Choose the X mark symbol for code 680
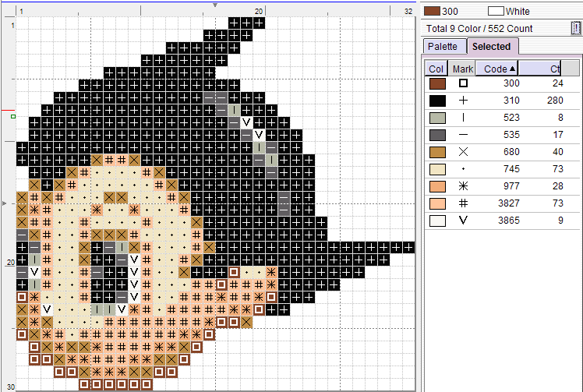 click(x=463, y=152)
